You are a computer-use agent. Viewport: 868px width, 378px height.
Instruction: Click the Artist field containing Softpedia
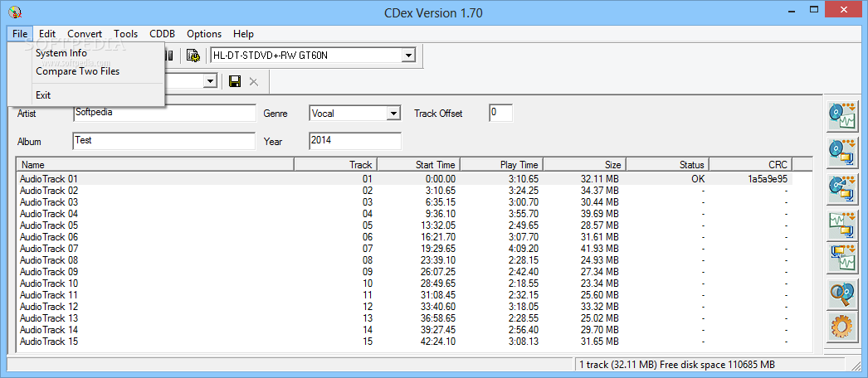click(163, 113)
